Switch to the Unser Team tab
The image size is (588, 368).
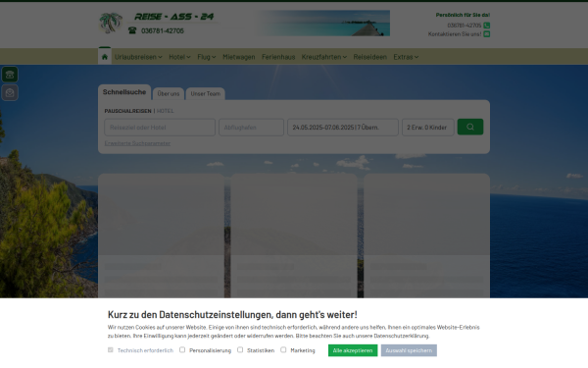pyautogui.click(x=206, y=93)
